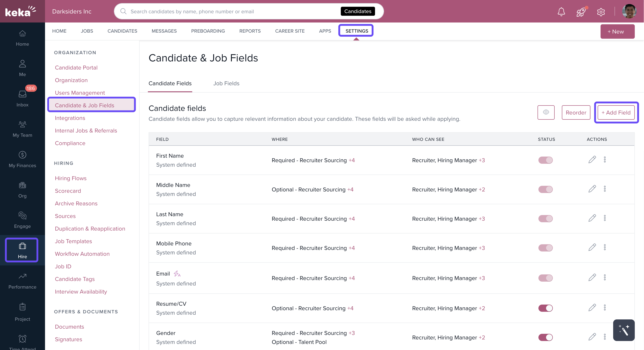Open the CANDIDATES menu tab
The height and width of the screenshot is (350, 644).
tap(122, 31)
